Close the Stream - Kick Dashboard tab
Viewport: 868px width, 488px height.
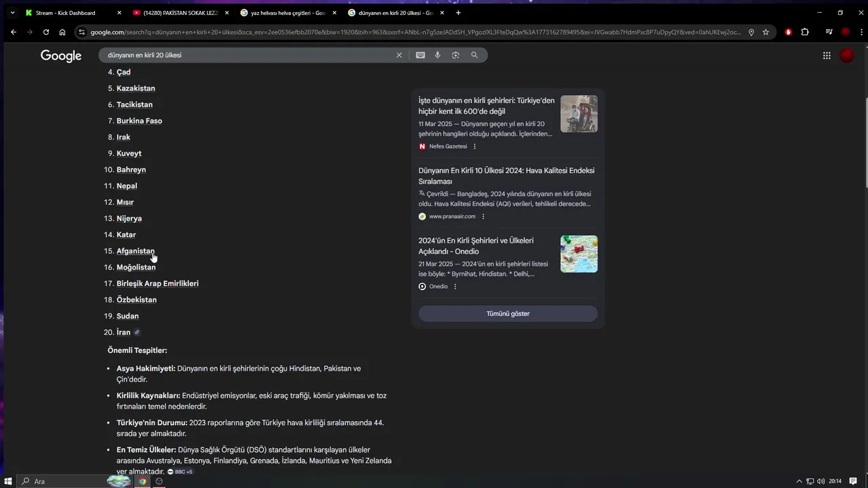(119, 13)
